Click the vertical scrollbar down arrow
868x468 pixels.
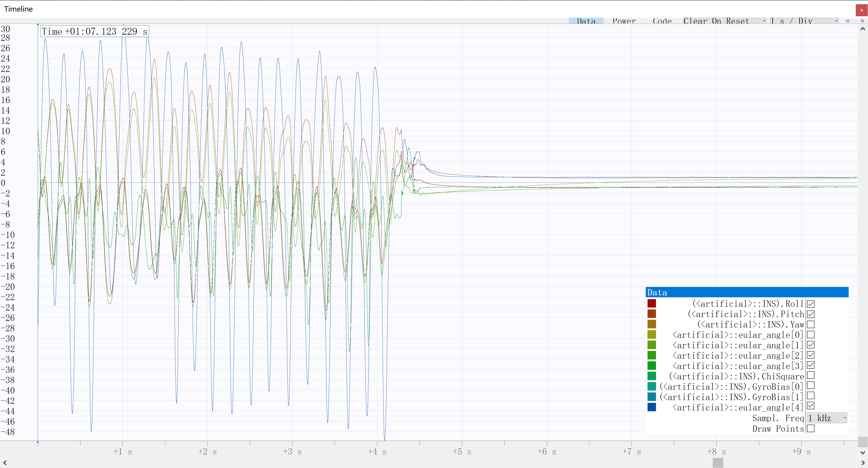863,452
